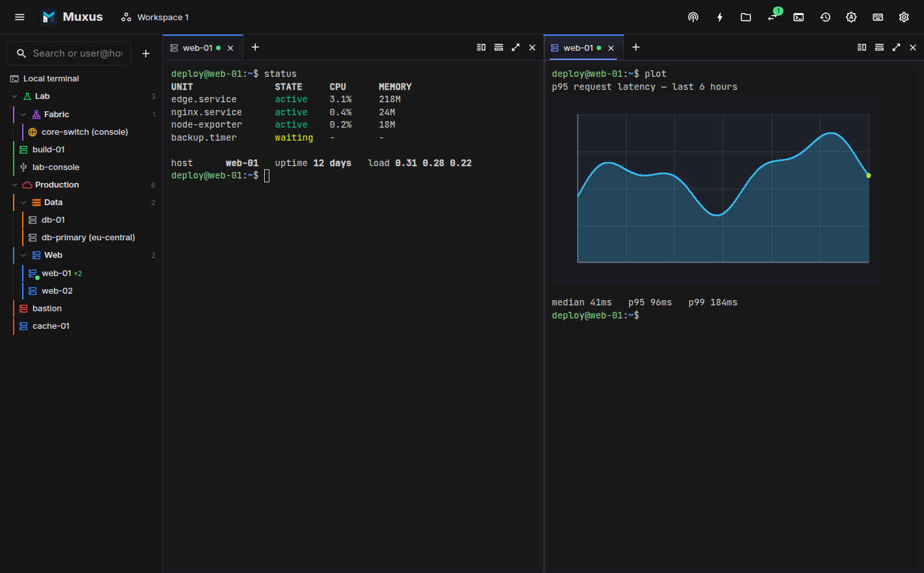Screen dimensions: 924x573
Task: Maximize the left pane with the expand arrows
Action: point(515,47)
